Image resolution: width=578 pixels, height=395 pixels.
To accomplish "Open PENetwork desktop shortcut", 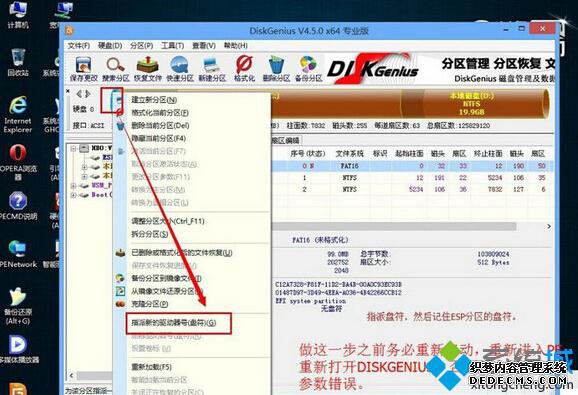I will [x=18, y=254].
